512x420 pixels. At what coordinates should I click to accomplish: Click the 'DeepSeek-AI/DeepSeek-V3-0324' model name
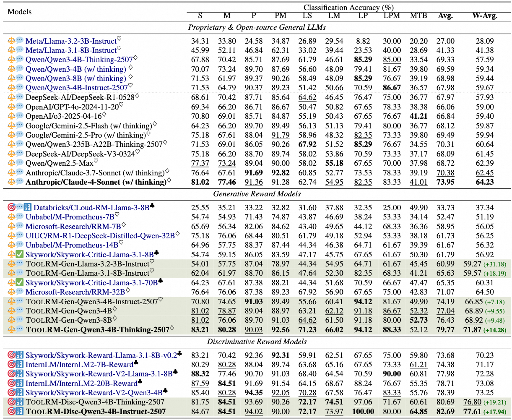pos(80,154)
